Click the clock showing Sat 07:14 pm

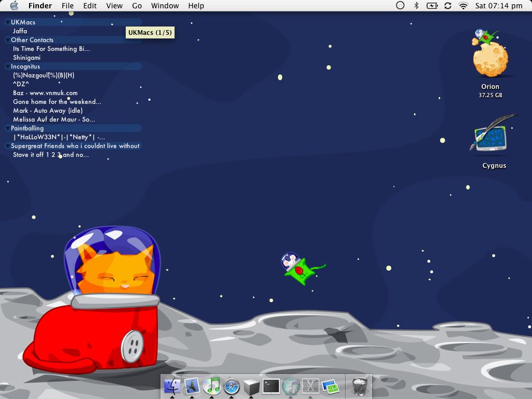pyautogui.click(x=498, y=5)
